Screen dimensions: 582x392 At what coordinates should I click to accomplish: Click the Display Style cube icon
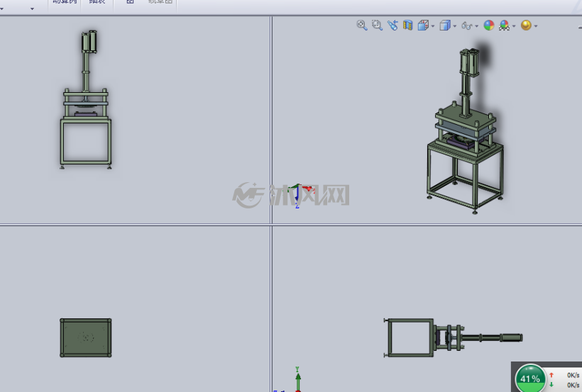point(445,26)
